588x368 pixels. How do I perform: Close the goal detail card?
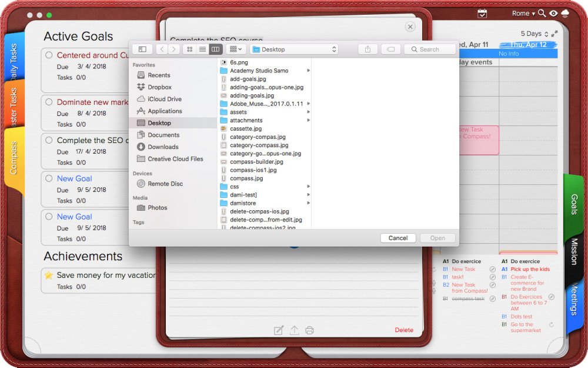tap(410, 26)
